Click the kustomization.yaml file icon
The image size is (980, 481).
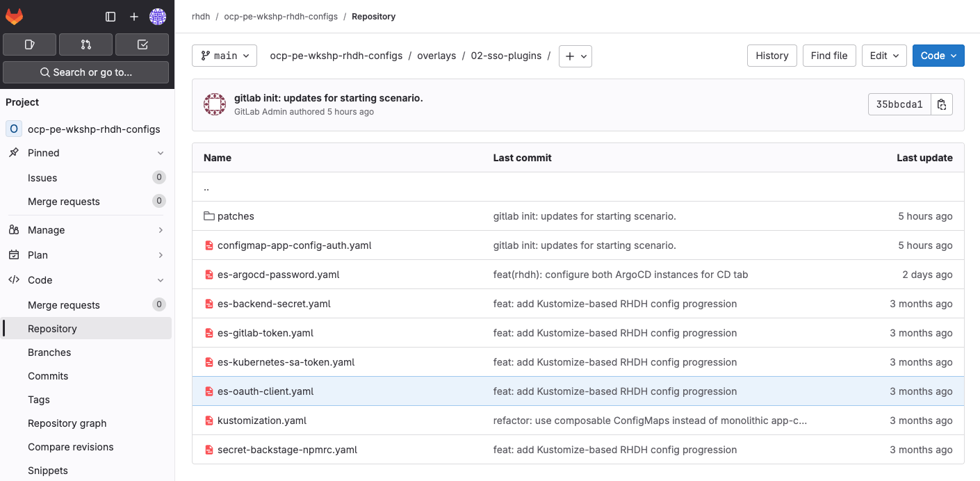[209, 421]
